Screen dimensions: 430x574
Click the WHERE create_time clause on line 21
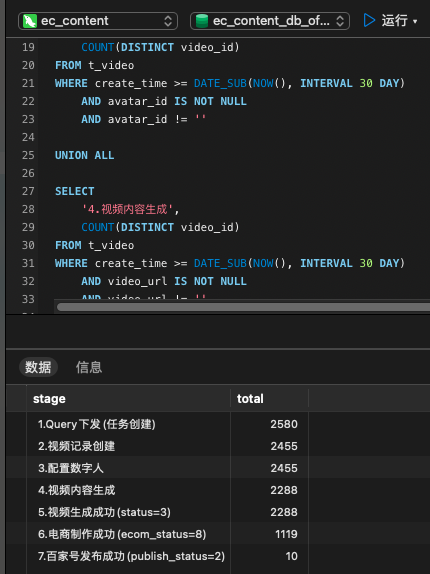click(x=230, y=83)
